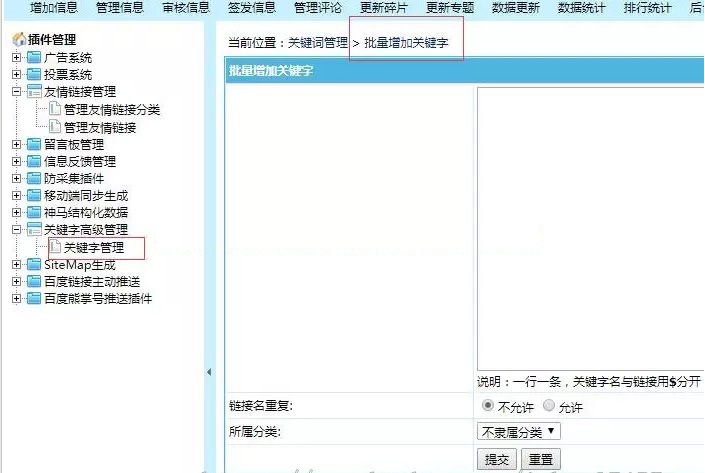705x473 pixels.
Task: Expand the 留言板管理 tree node
Action: coord(17,145)
